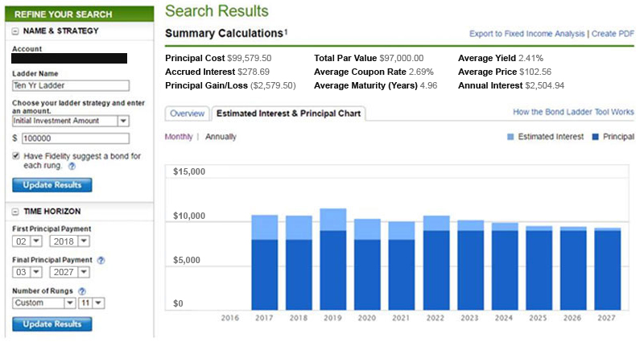Viewport: 644px width, 342px height.
Task: Open the ladder strategy dropdown
Action: click(x=123, y=121)
